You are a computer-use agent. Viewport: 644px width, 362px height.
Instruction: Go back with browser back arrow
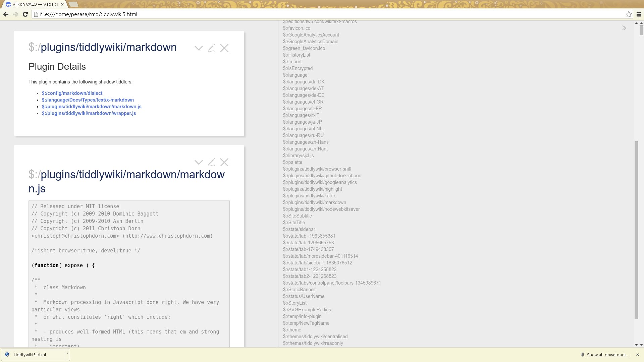[6, 14]
